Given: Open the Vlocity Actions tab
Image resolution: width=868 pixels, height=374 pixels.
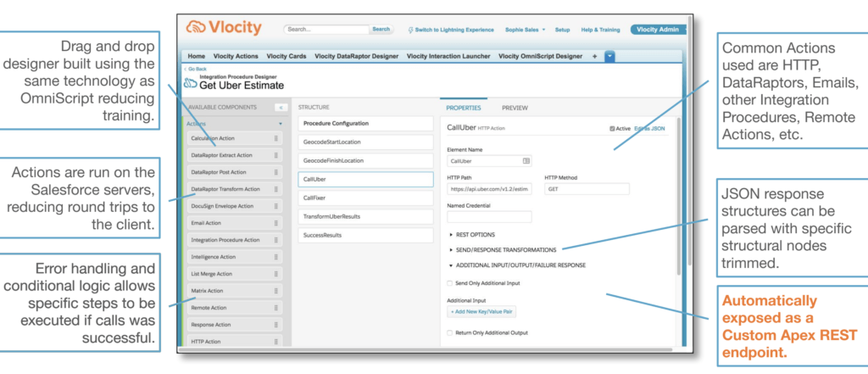Looking at the screenshot, I should point(236,56).
